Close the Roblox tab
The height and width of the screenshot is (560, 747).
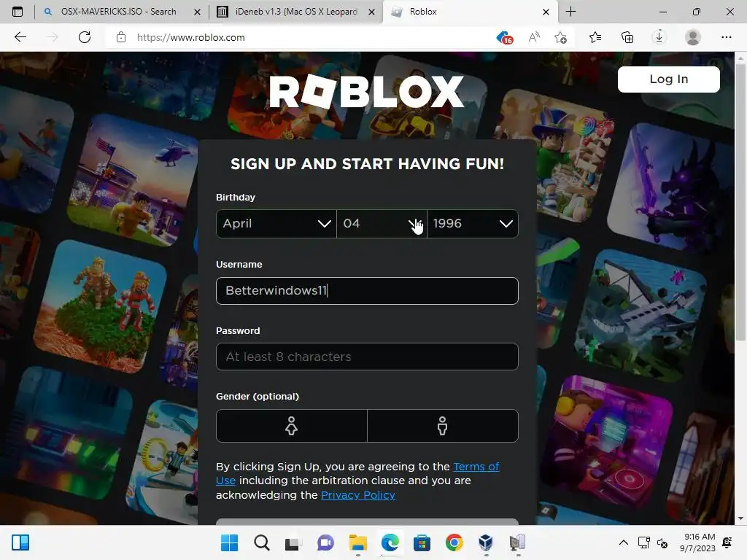click(x=546, y=12)
